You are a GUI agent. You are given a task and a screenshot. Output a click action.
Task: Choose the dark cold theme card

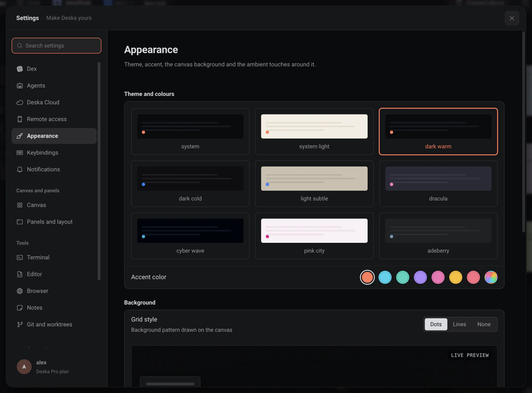pyautogui.click(x=190, y=184)
